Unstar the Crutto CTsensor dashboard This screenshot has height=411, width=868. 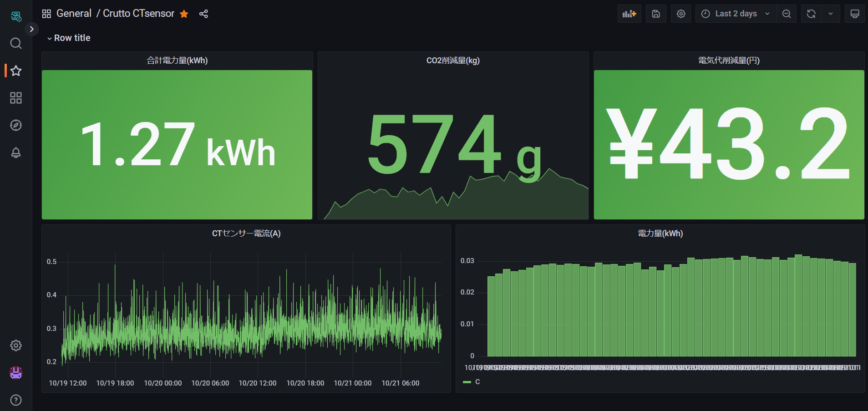pos(184,14)
